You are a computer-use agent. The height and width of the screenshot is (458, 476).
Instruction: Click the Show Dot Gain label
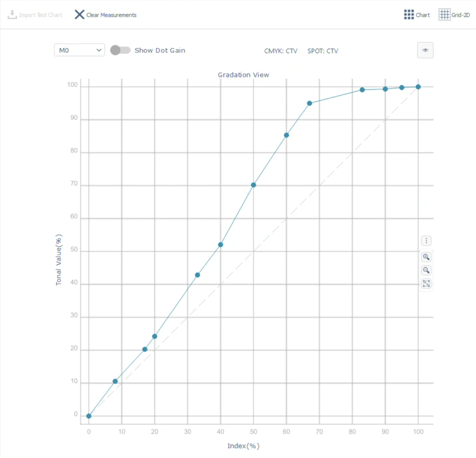click(160, 50)
